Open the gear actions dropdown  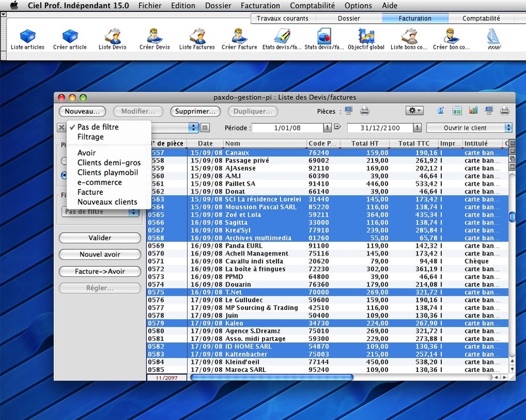[x=415, y=111]
